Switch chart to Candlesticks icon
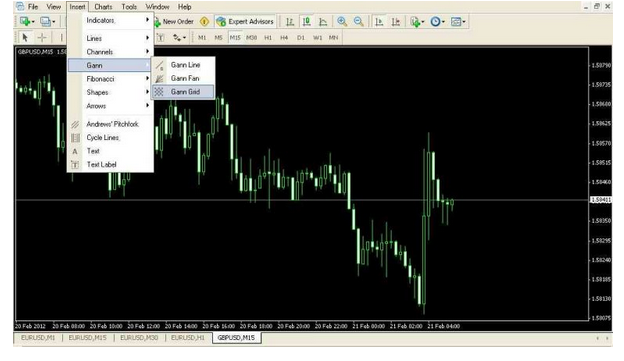The width and height of the screenshot is (624, 361). click(306, 21)
